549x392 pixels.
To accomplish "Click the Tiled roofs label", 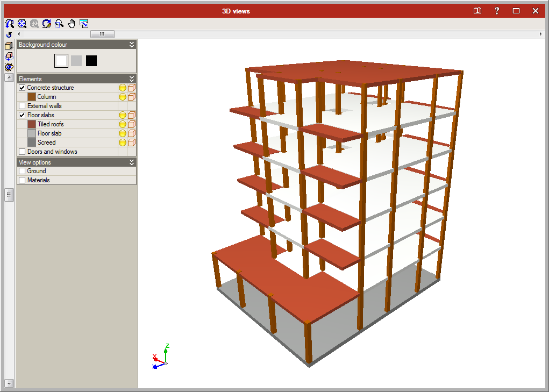I will coord(51,124).
